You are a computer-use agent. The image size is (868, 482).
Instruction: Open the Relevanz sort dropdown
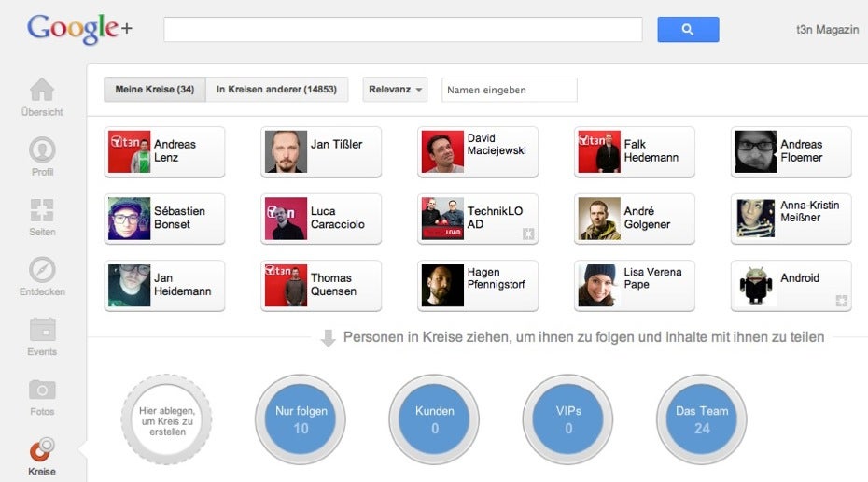[395, 89]
